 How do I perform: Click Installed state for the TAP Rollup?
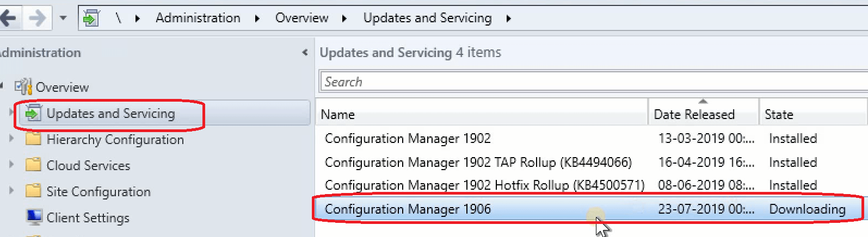793,163
